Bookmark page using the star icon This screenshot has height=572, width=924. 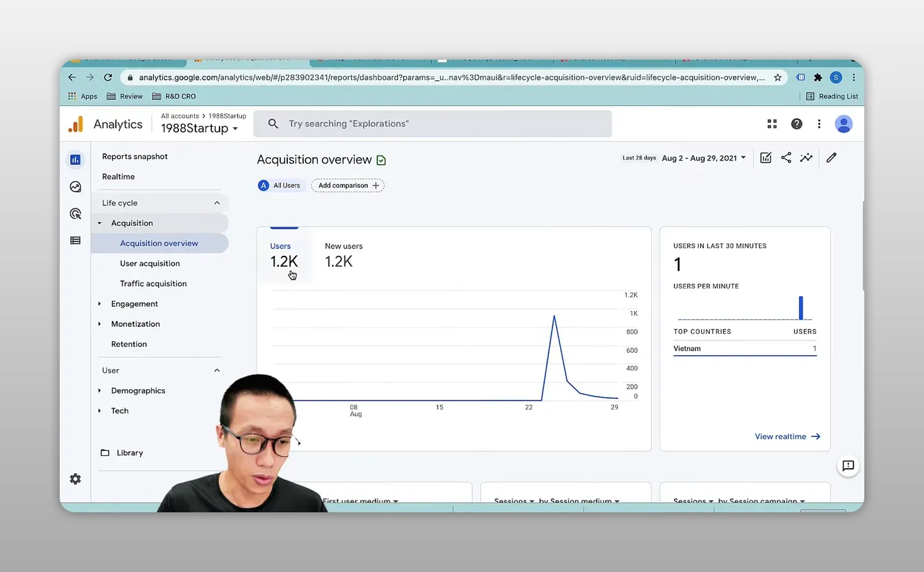(778, 77)
